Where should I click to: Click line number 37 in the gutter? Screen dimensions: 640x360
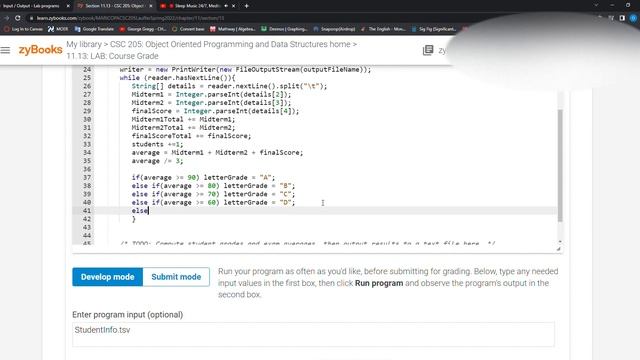point(87,178)
